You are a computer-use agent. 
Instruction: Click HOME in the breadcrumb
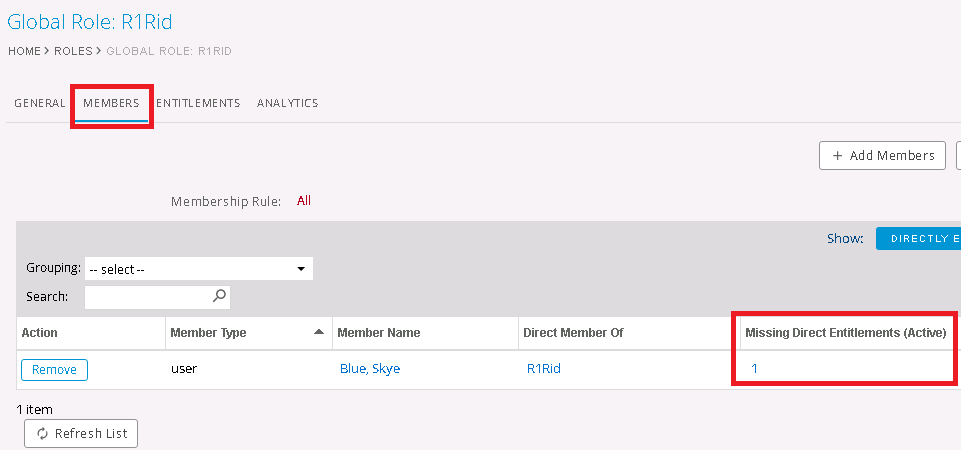[24, 50]
